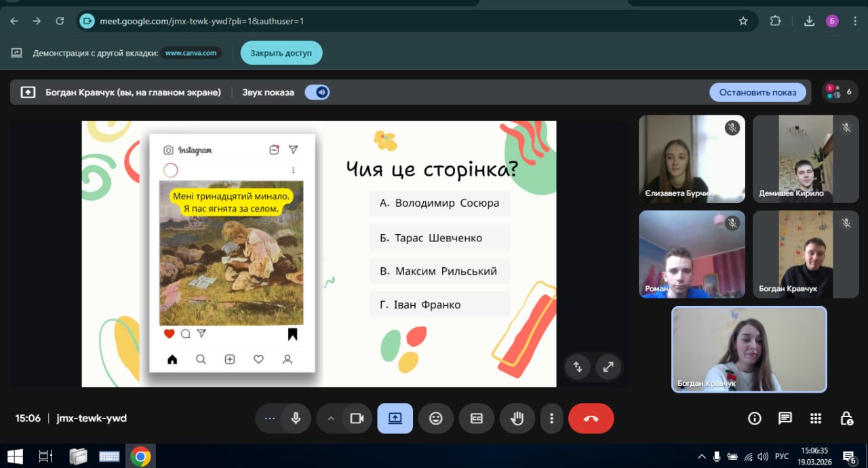868x468 pixels.
Task: Open Chrome from the Windows taskbar
Action: click(x=140, y=456)
